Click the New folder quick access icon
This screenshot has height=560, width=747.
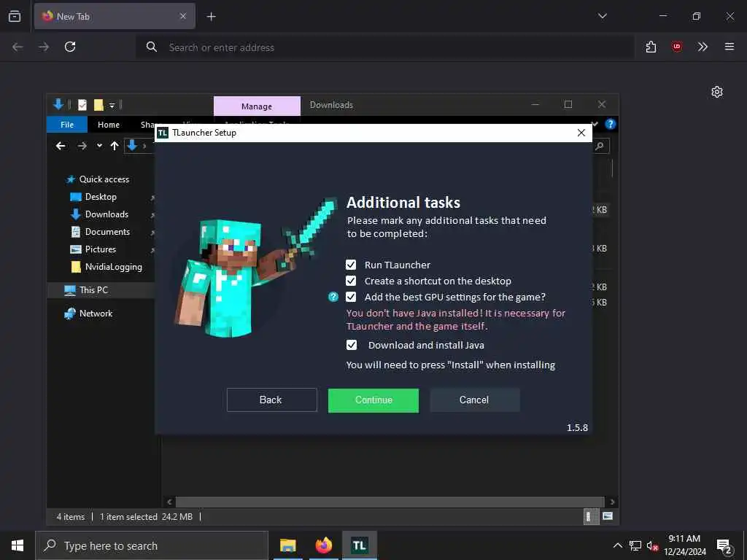point(98,105)
